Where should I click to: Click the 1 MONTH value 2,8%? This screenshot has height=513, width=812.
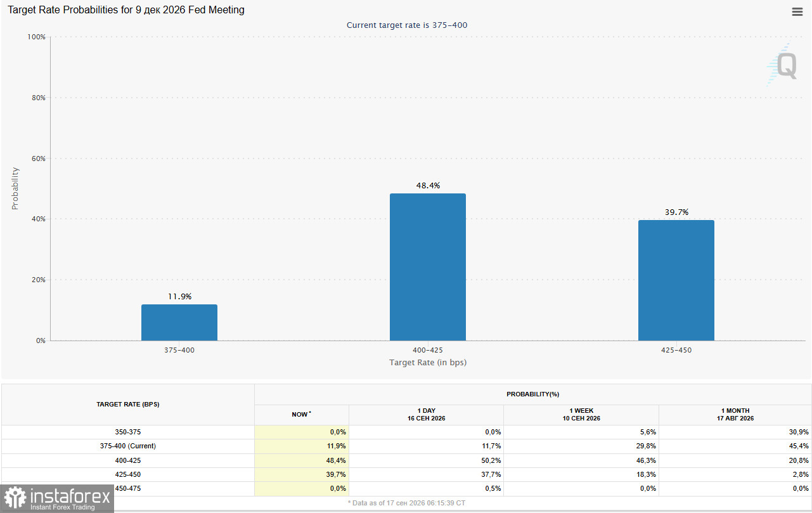pos(801,474)
